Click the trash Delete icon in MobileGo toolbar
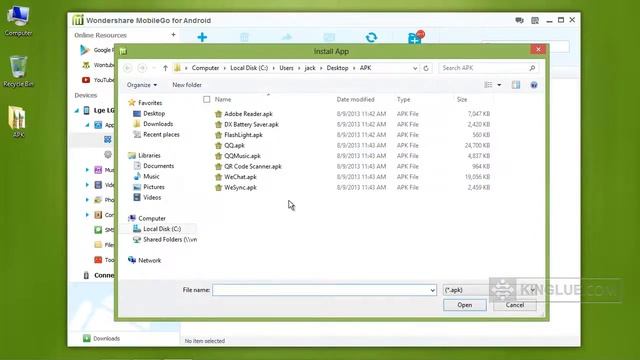The width and height of the screenshot is (640, 360). (x=244, y=37)
